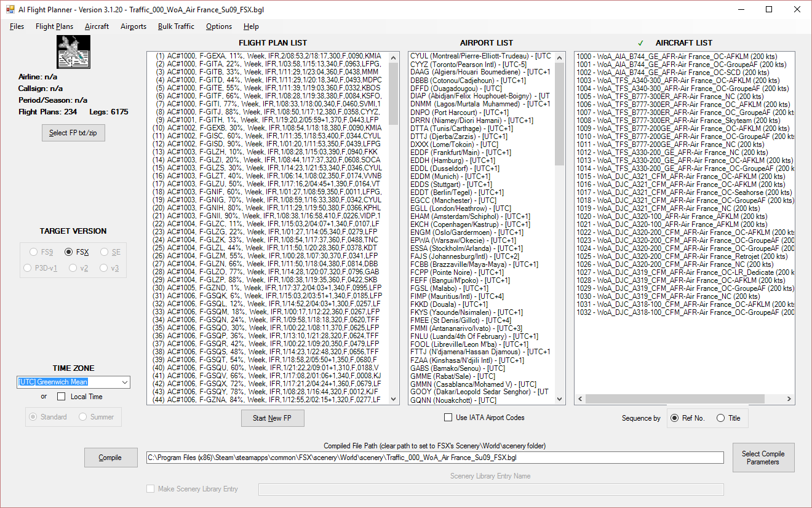
Task: Open the Files menu
Action: pyautogui.click(x=17, y=26)
